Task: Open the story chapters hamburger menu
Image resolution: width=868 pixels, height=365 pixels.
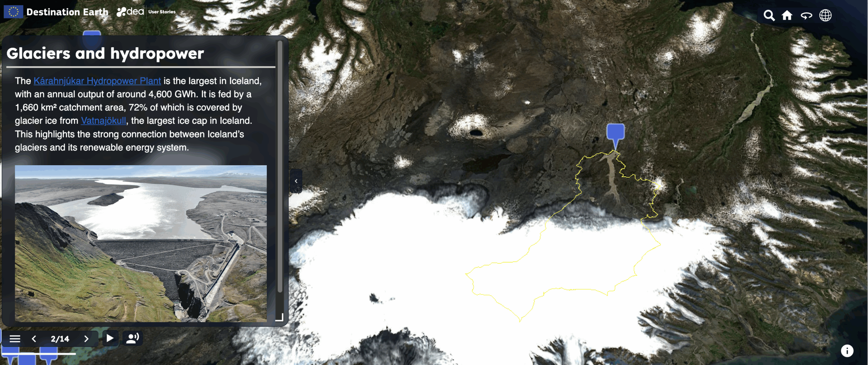Action: 15,339
